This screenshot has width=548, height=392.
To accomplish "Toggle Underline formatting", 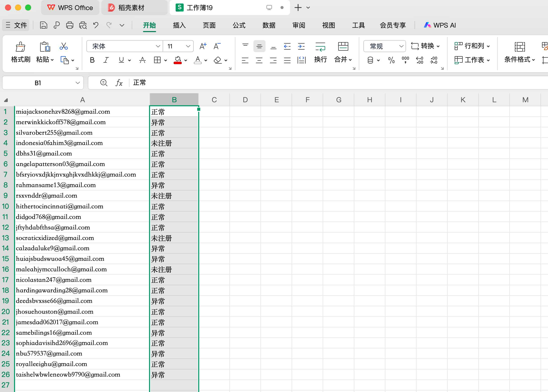I will pos(121,60).
